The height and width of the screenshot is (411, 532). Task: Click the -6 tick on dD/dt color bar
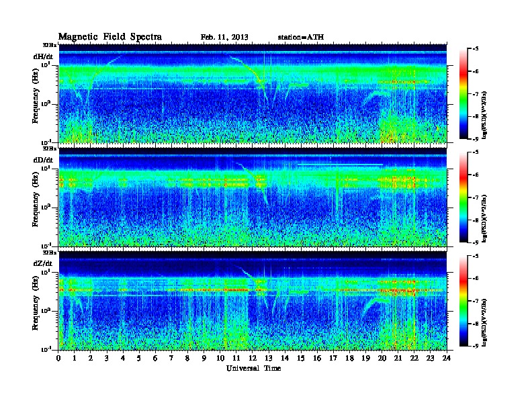point(476,175)
